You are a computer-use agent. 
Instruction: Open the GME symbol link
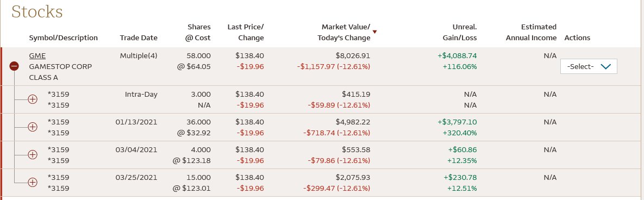click(x=37, y=55)
